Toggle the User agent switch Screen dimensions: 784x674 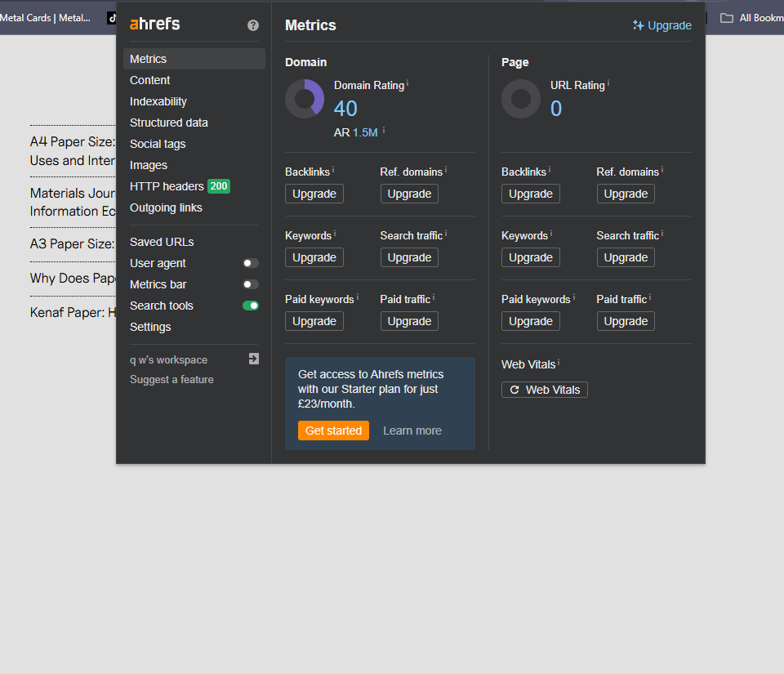[x=251, y=263]
